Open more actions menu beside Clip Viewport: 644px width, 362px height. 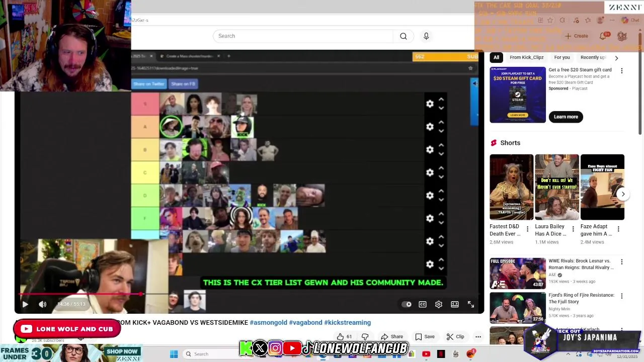pos(478,337)
